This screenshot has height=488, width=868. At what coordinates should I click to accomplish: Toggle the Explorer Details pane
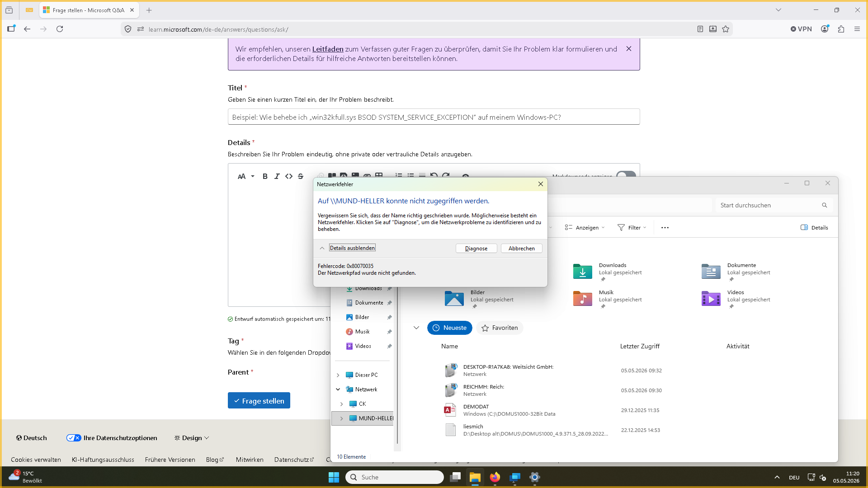pyautogui.click(x=814, y=227)
